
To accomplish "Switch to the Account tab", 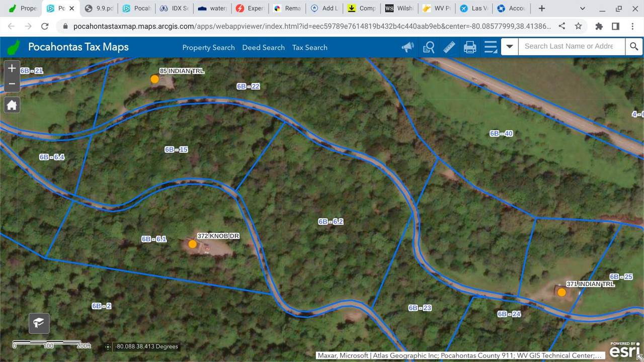I will pyautogui.click(x=512, y=9).
